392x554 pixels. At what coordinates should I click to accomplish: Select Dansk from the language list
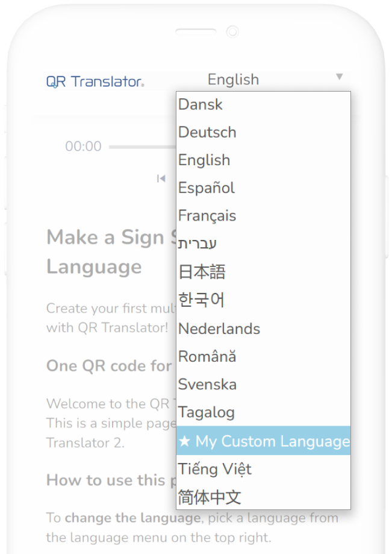point(200,104)
